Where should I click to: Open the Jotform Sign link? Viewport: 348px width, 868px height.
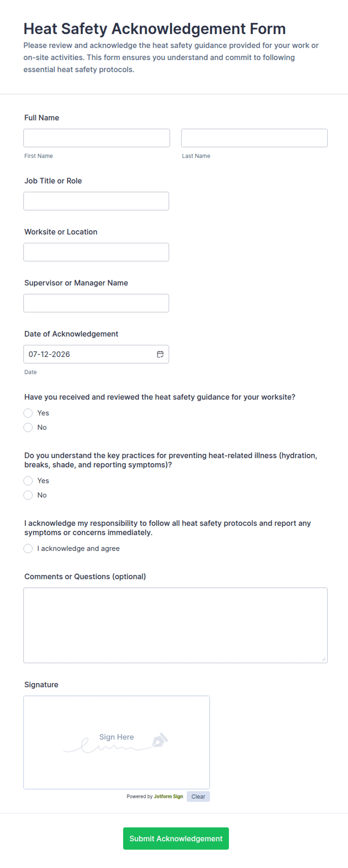tap(168, 796)
